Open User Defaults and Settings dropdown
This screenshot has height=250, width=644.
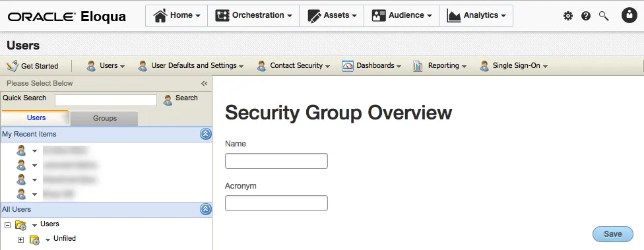click(191, 66)
